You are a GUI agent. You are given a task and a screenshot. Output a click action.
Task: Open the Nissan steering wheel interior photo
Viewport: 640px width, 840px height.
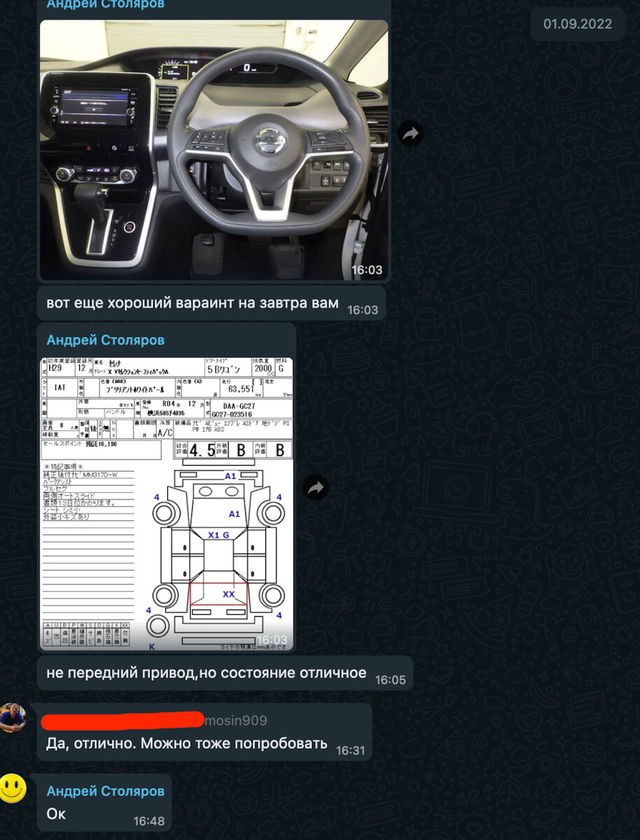click(x=214, y=150)
